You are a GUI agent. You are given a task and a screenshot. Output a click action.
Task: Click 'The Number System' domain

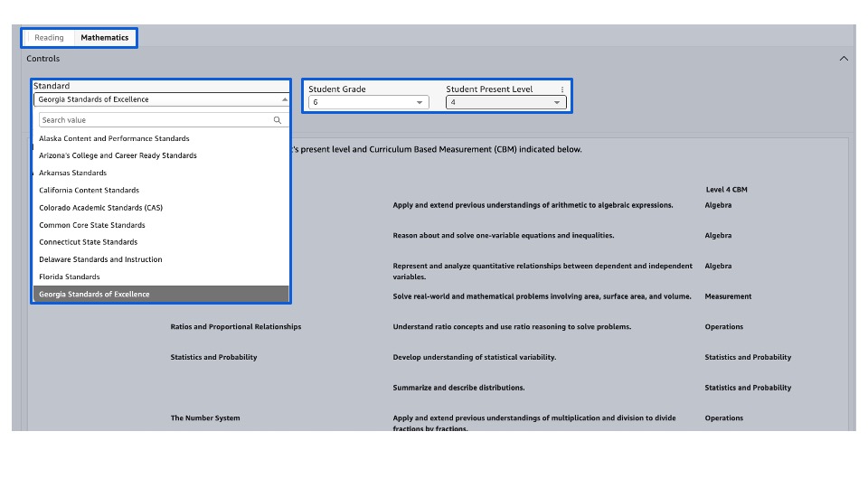(x=205, y=418)
